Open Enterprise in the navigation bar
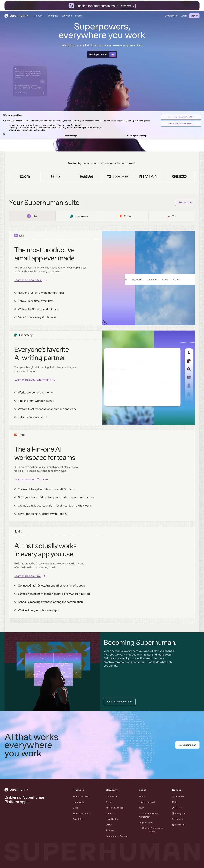 coord(53,16)
